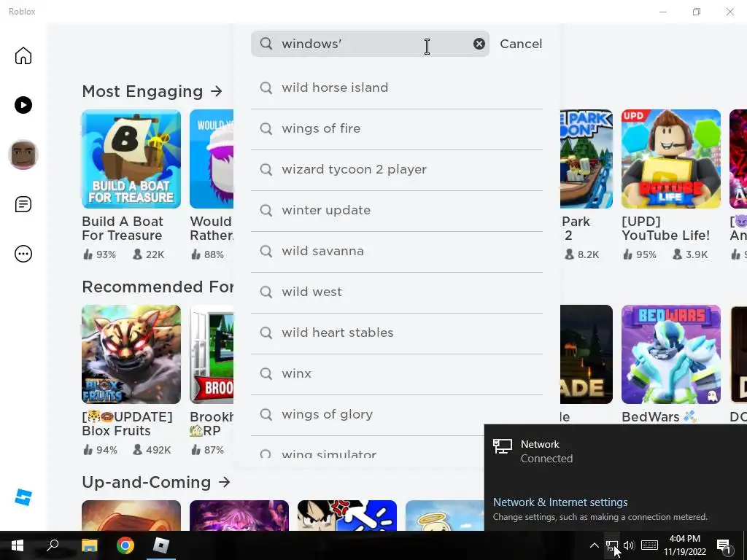Open the Blox Fruits game thumbnail
This screenshot has height=560, width=747.
coord(131,354)
